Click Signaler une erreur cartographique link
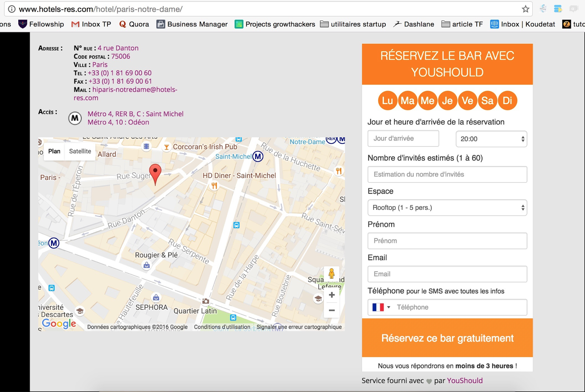 pyautogui.click(x=299, y=327)
